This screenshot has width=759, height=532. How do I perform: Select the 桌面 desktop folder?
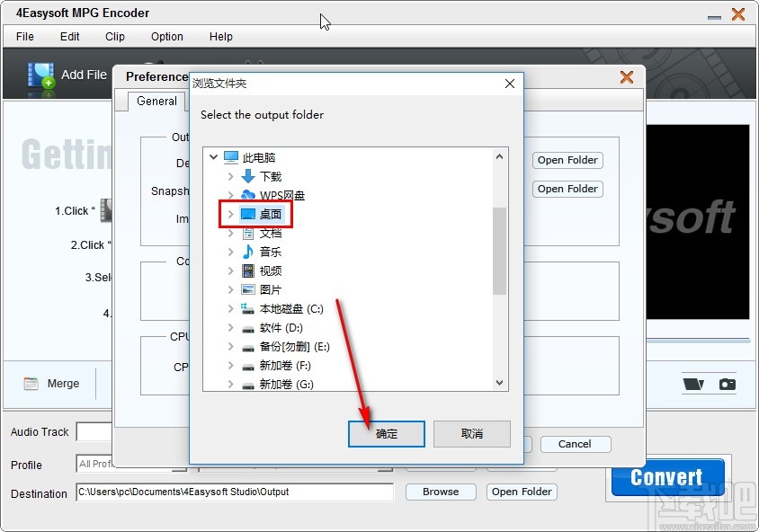click(262, 214)
